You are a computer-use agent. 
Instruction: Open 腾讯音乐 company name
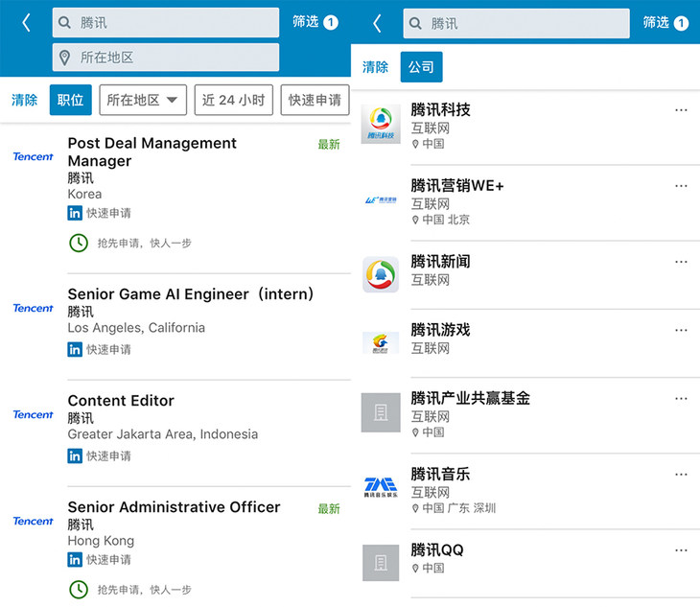click(441, 474)
